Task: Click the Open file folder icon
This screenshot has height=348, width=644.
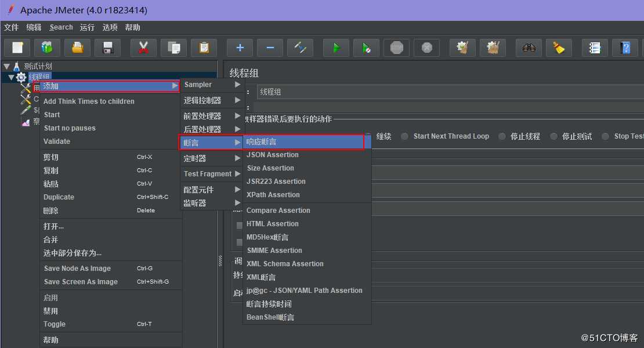Action: tap(78, 48)
